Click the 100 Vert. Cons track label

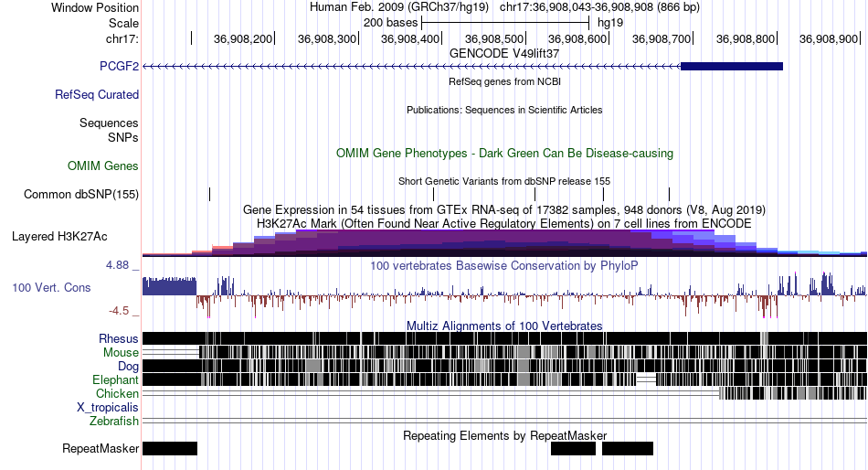click(x=51, y=287)
